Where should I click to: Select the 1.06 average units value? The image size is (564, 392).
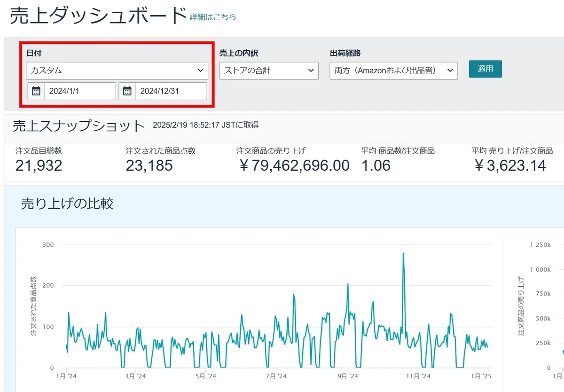click(376, 165)
